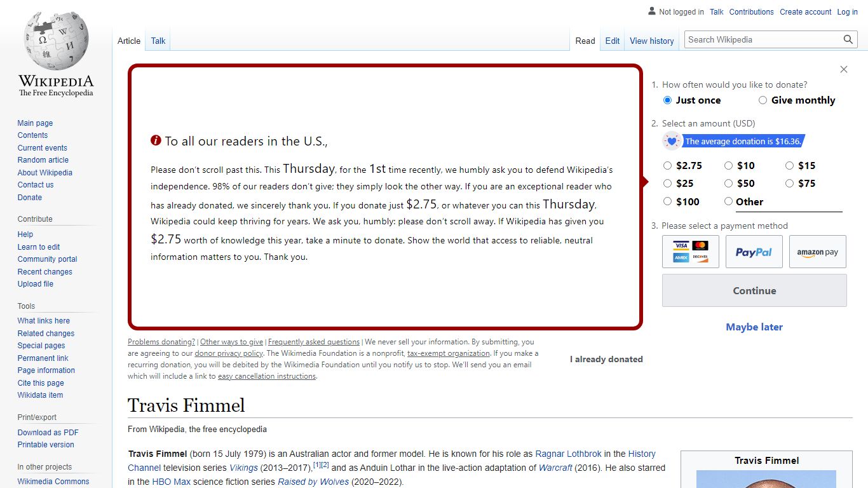Open Recent changes link
Viewport: 868px width, 488px height.
[45, 272]
